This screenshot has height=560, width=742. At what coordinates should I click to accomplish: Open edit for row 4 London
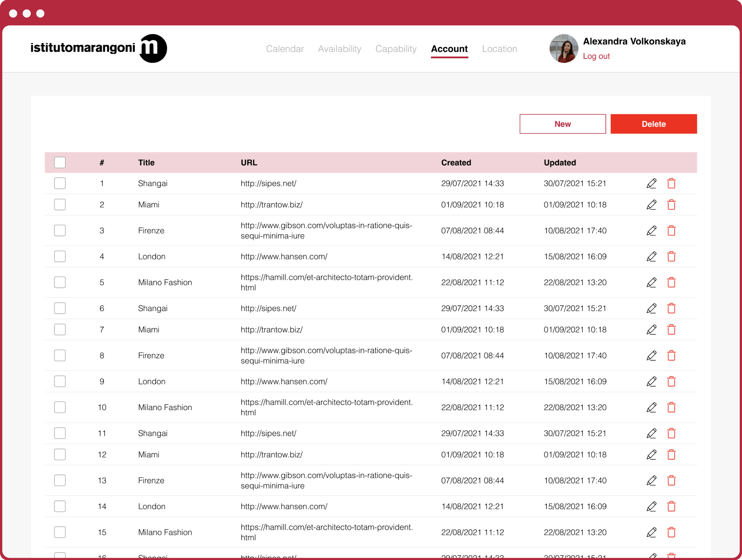click(x=651, y=257)
